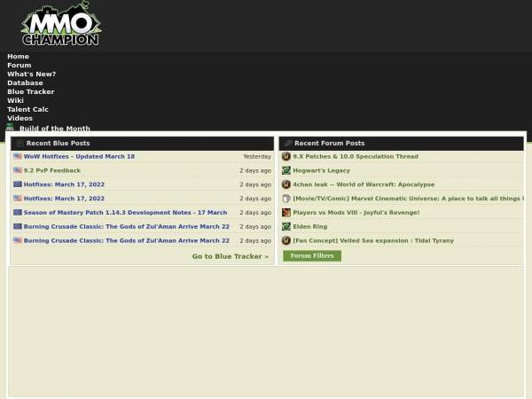Open WoW Hotfixes - Updated March 18

pos(79,156)
